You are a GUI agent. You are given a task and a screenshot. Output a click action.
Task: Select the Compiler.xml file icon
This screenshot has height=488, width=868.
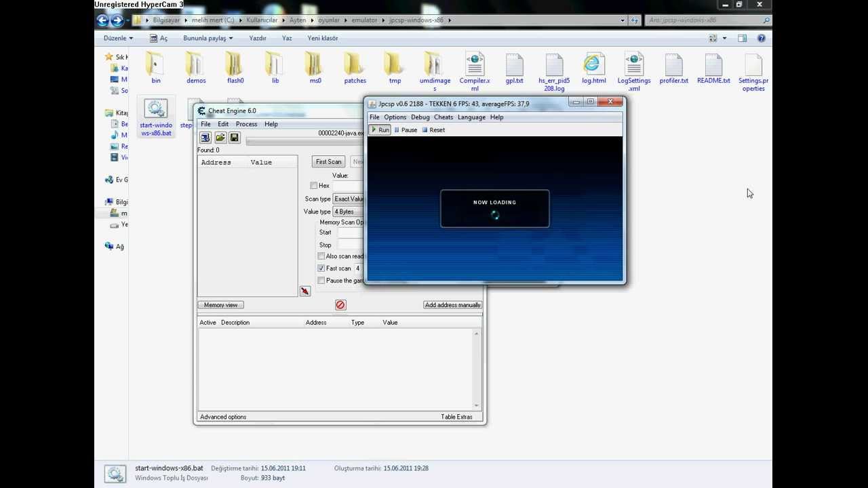tap(475, 65)
